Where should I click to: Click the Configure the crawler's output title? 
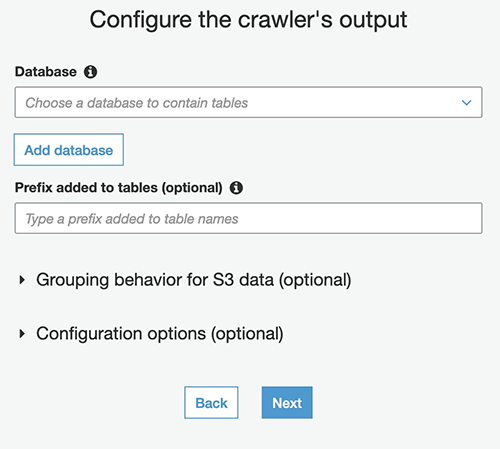(248, 20)
